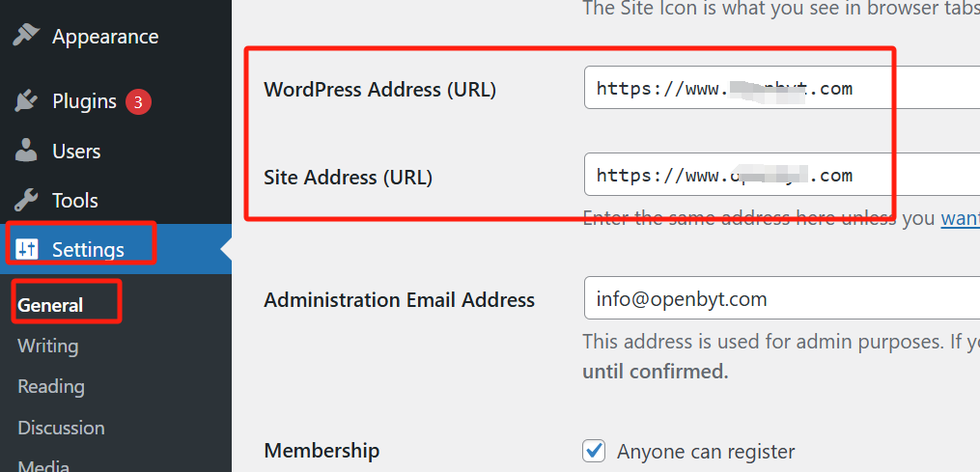Click the Membership label
The image size is (980, 472).
tap(322, 450)
